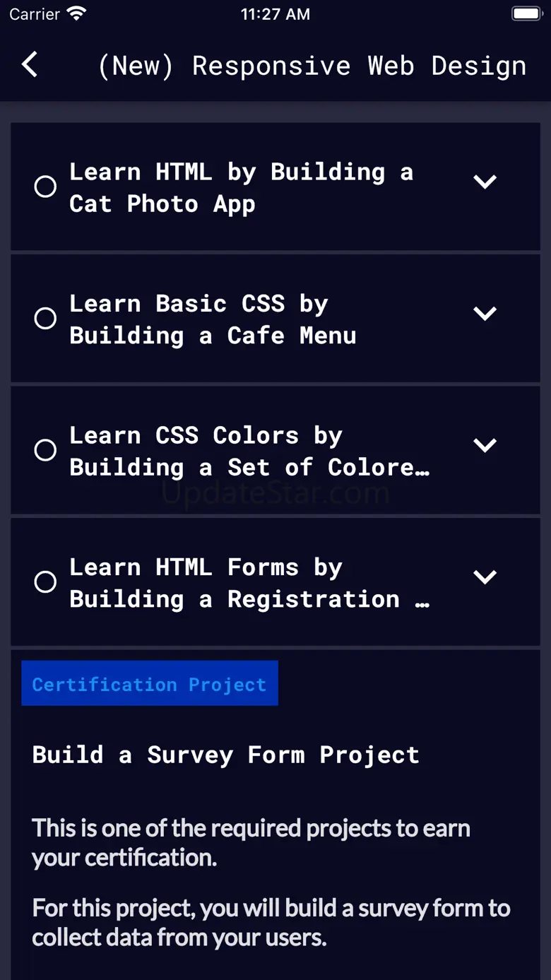This screenshot has height=980, width=551.
Task: Open Build a Survey Form Project
Action: 225,755
